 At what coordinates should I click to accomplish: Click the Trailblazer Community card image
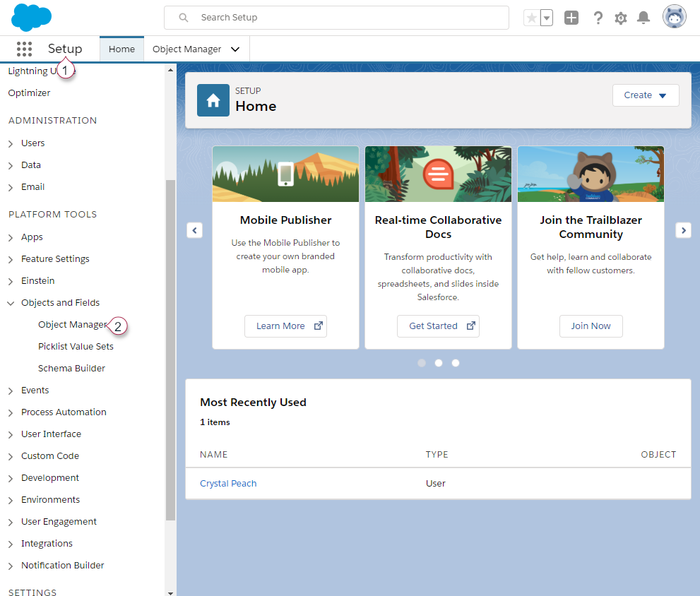[x=591, y=174]
